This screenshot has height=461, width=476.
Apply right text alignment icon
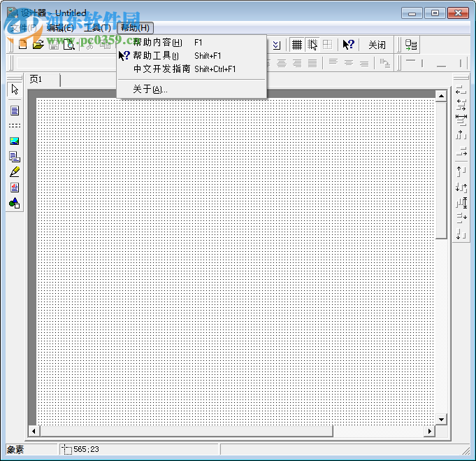[x=297, y=63]
